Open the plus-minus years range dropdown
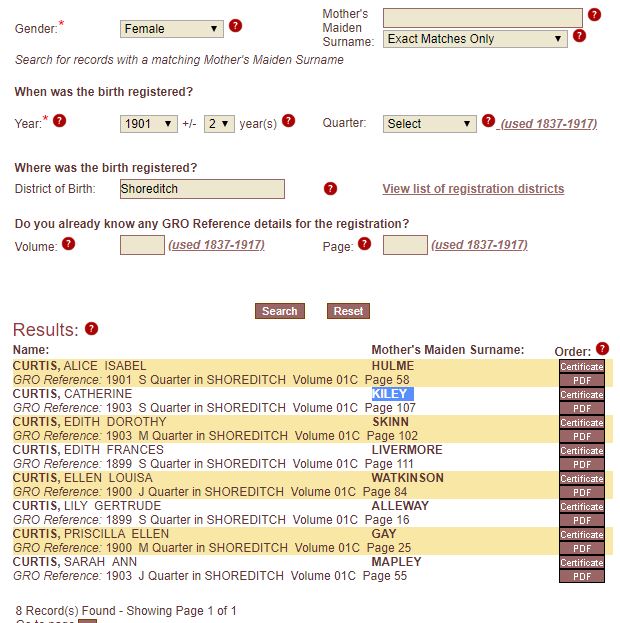 219,124
